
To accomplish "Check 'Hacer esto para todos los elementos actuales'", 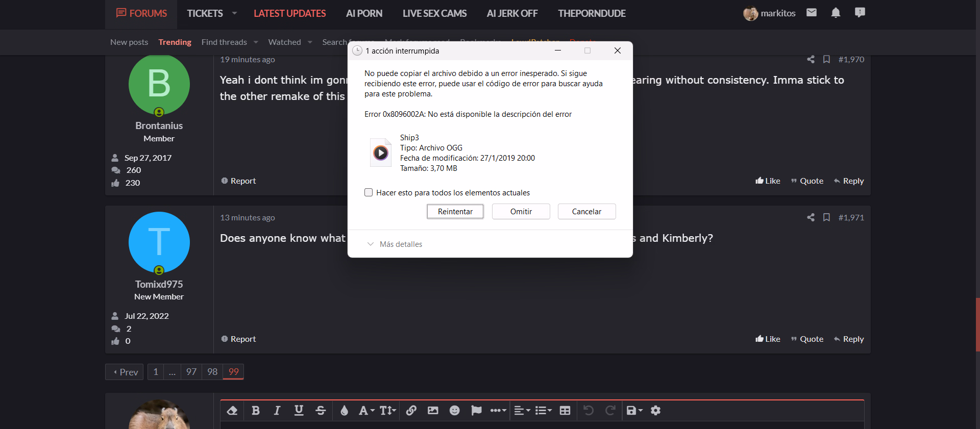I will click(x=369, y=193).
